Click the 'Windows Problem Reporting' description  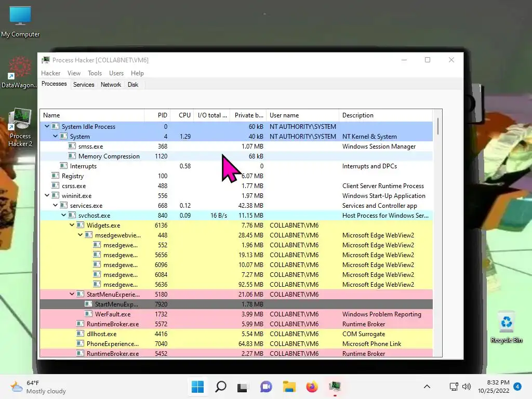(x=382, y=314)
